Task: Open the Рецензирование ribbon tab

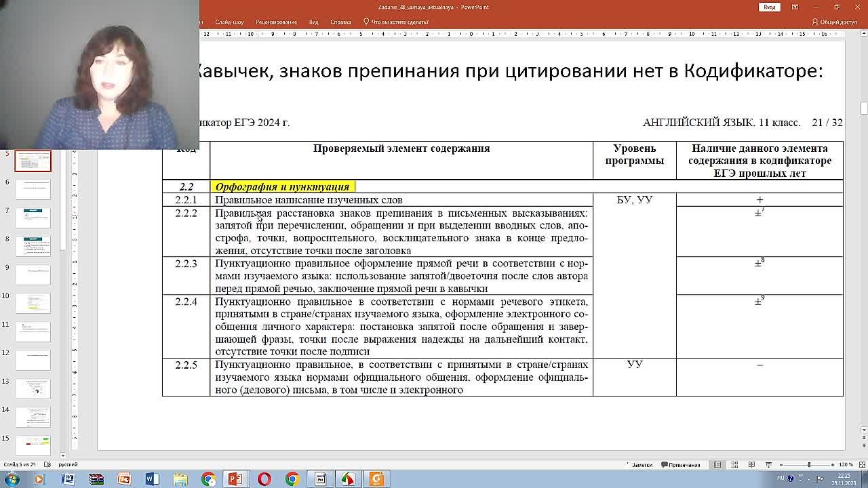Action: point(276,22)
